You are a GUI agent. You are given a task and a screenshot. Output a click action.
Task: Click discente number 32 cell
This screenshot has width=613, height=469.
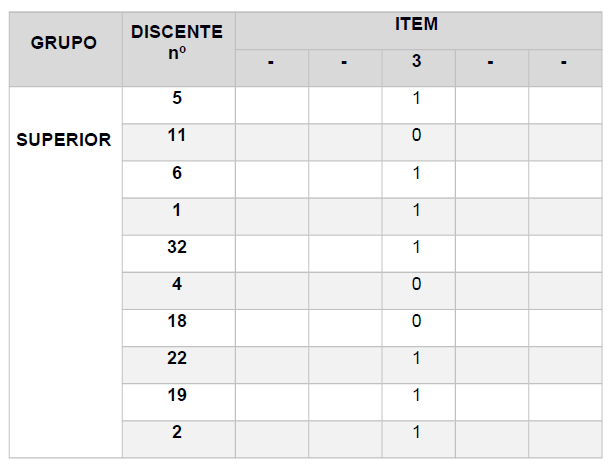[x=179, y=254]
